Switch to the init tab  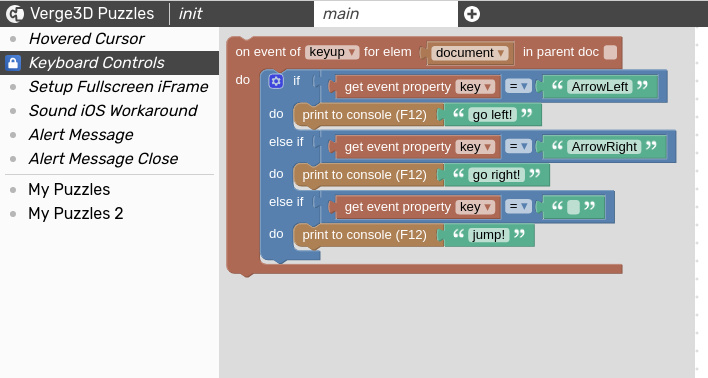pyautogui.click(x=190, y=14)
